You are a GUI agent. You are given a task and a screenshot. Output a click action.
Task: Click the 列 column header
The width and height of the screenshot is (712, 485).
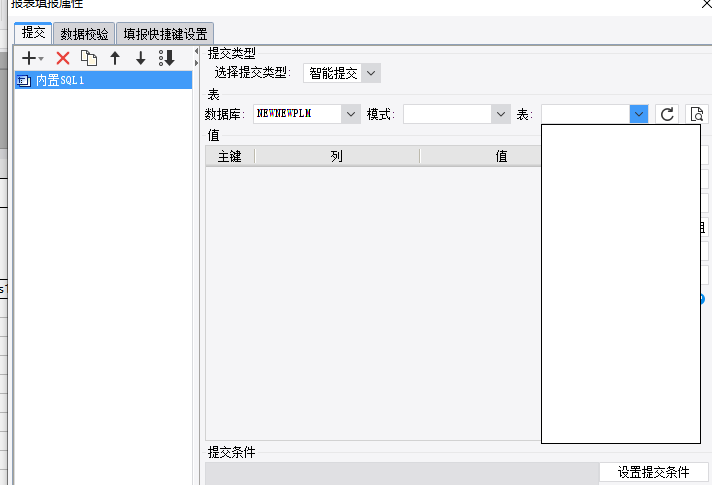pos(337,156)
